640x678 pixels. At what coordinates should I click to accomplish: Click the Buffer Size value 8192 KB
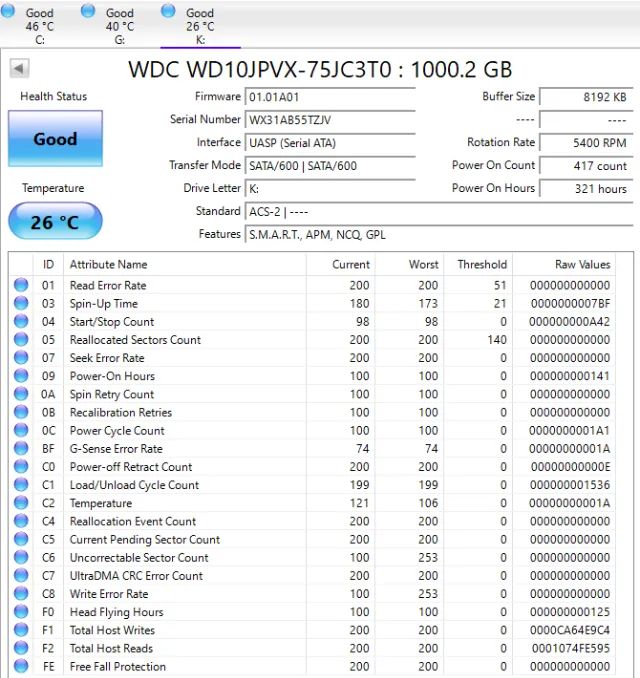pos(586,97)
